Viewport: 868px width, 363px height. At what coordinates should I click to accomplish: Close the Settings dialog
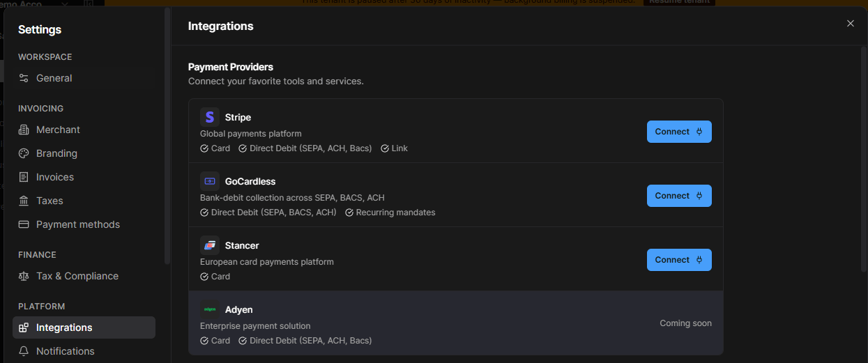point(851,24)
